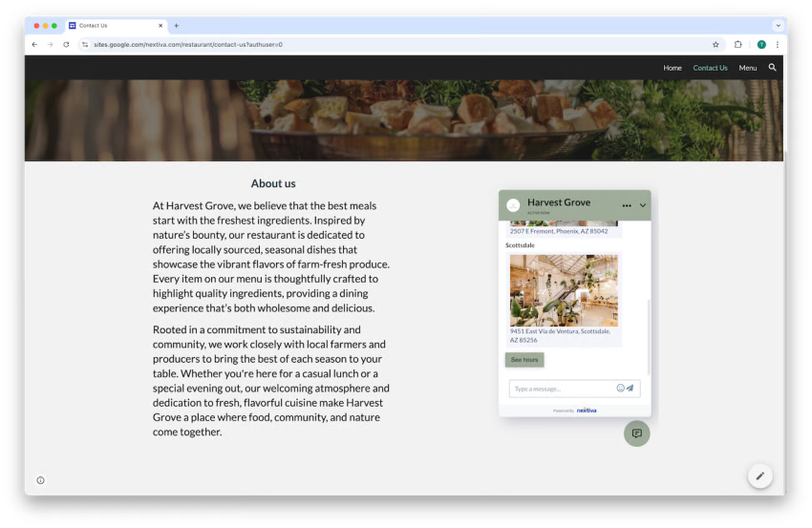The height and width of the screenshot is (528, 812).
Task: Focus the Type a message field
Action: click(x=562, y=389)
